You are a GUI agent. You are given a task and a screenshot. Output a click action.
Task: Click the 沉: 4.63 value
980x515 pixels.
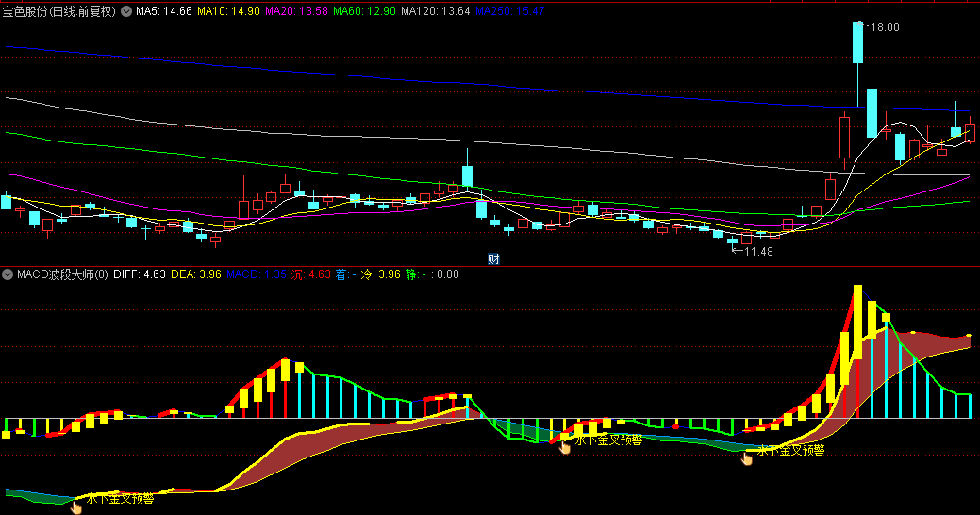[x=310, y=274]
